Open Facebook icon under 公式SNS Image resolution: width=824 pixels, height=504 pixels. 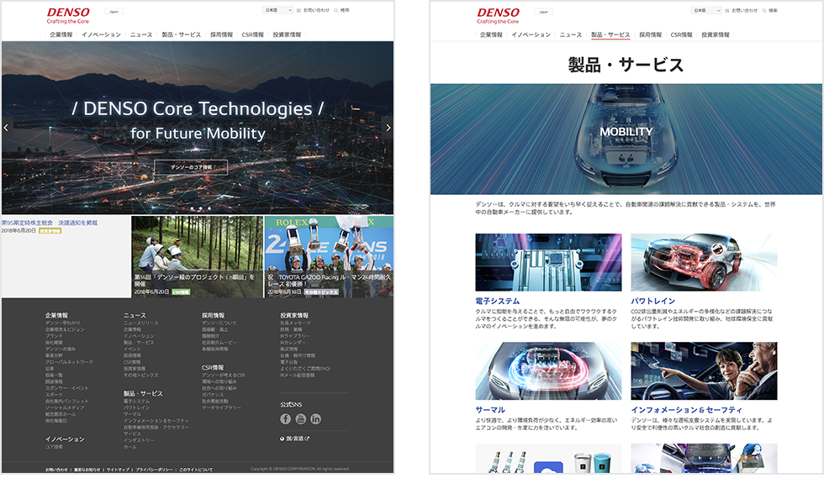point(285,419)
